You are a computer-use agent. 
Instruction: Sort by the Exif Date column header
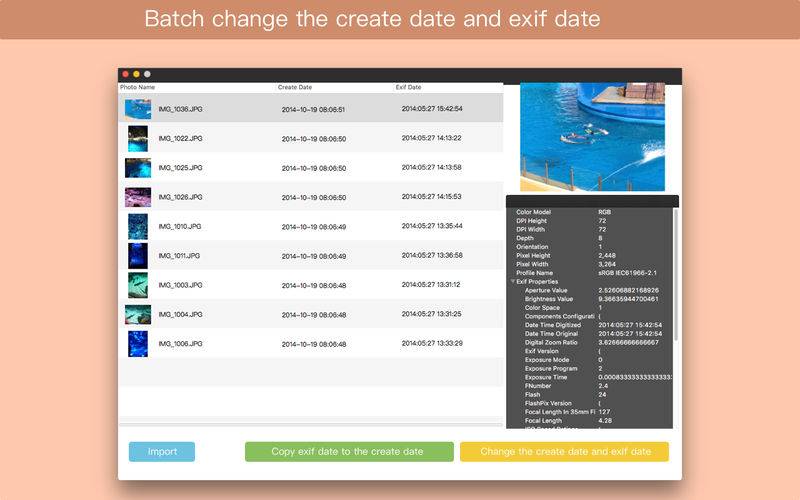[x=409, y=88]
